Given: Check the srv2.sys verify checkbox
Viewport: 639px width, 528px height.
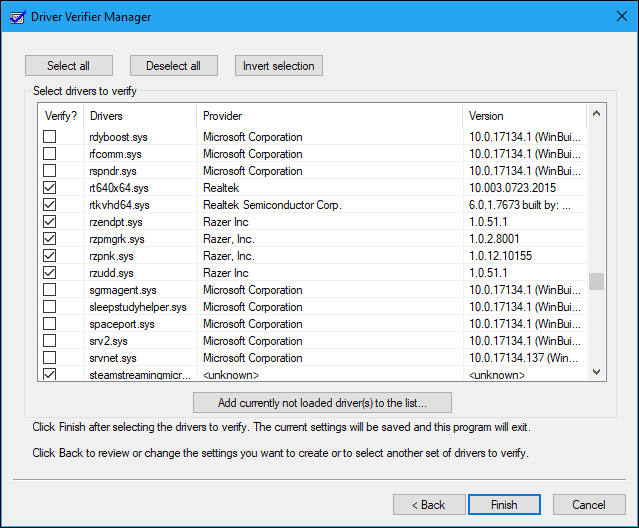Looking at the screenshot, I should (50, 341).
